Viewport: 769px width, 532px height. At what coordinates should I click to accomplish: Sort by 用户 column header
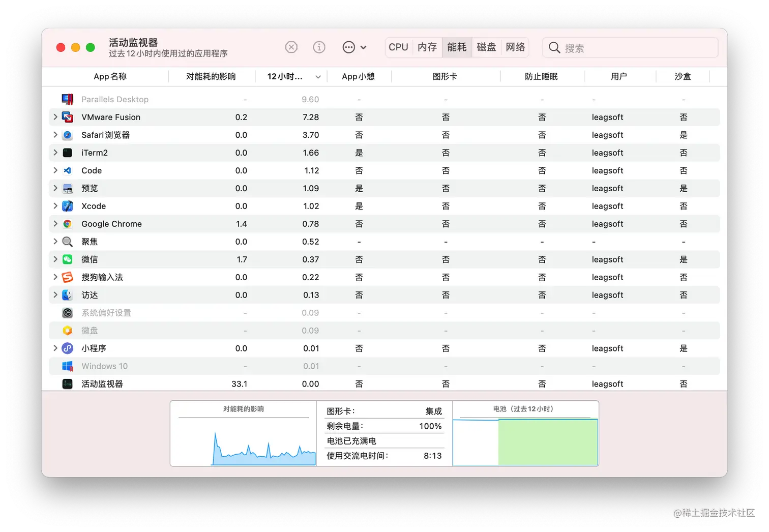619,76
